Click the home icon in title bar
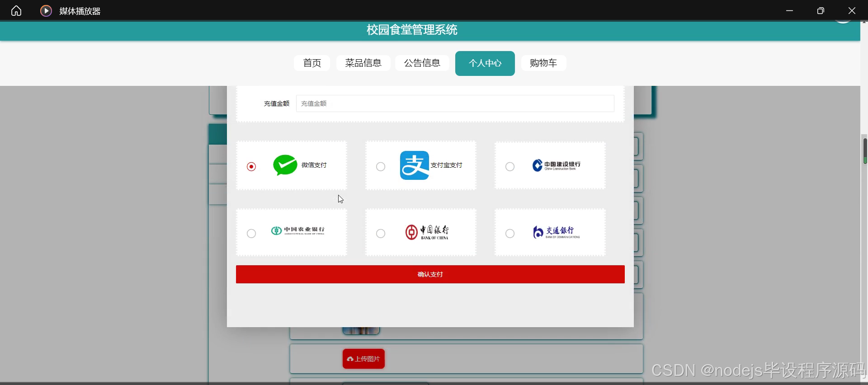Image resolution: width=868 pixels, height=385 pixels. click(16, 11)
